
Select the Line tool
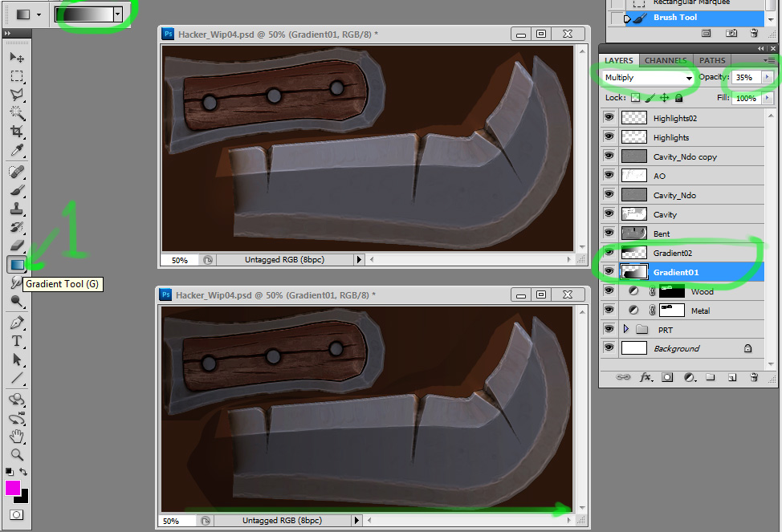pos(17,378)
